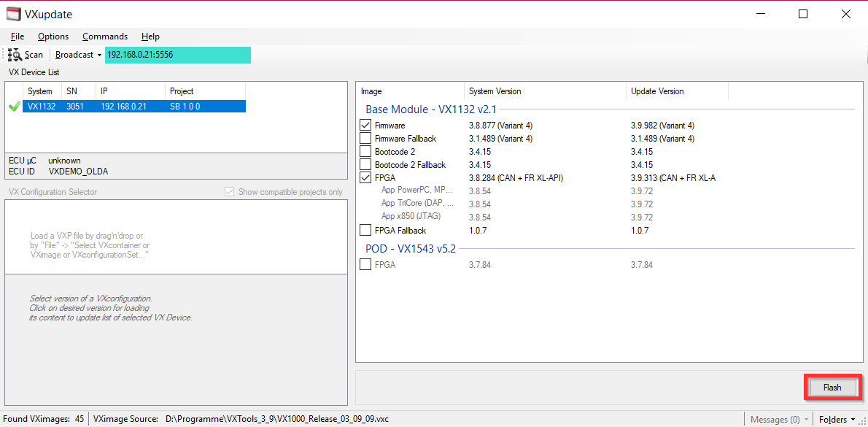The width and height of the screenshot is (868, 427).
Task: Click the Scan binoculars icon
Action: click(x=15, y=55)
